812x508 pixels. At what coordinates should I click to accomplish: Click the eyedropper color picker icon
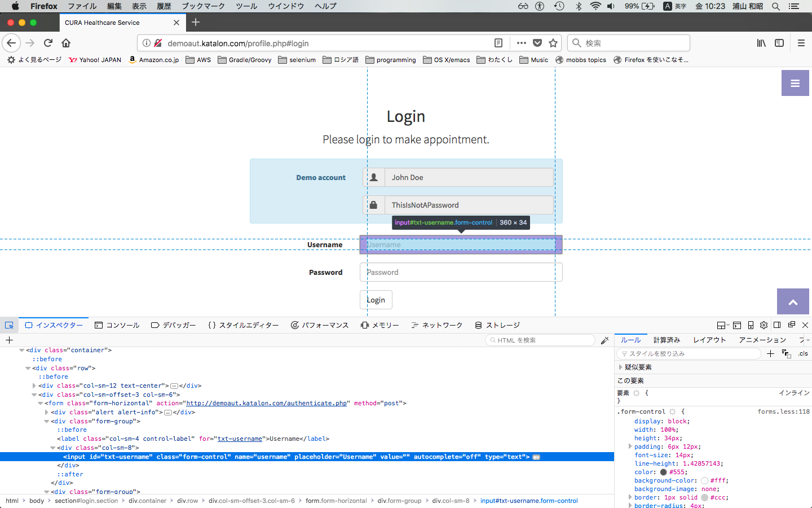[605, 340]
